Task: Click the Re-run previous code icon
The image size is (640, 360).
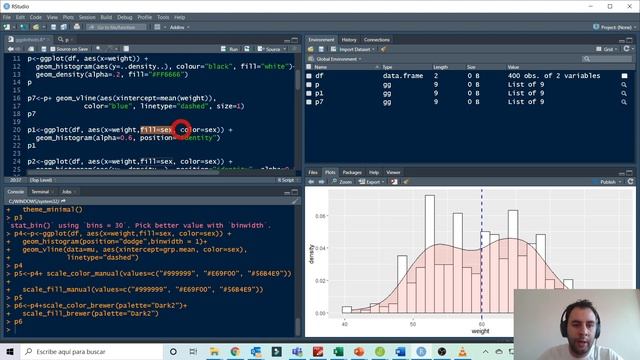Action: click(x=247, y=49)
